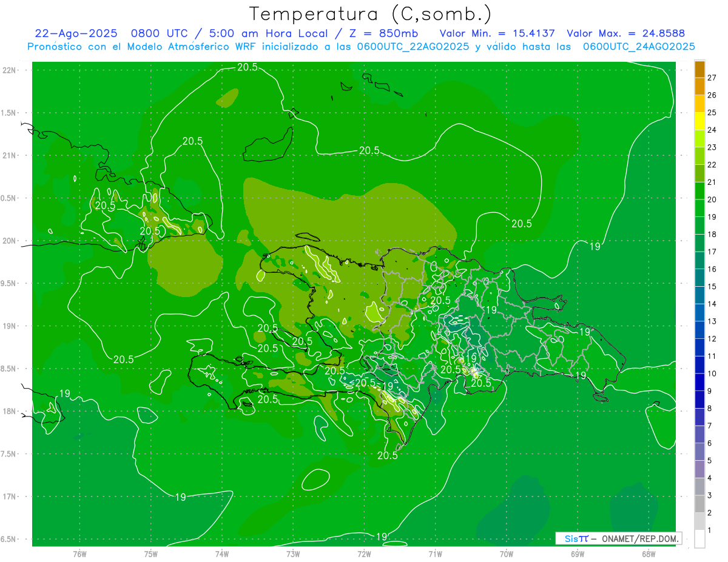Click the "69W" longitude axis label

[x=577, y=554]
